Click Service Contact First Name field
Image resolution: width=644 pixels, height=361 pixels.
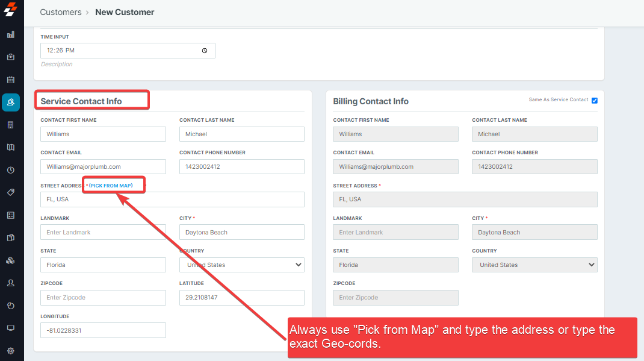coord(103,134)
